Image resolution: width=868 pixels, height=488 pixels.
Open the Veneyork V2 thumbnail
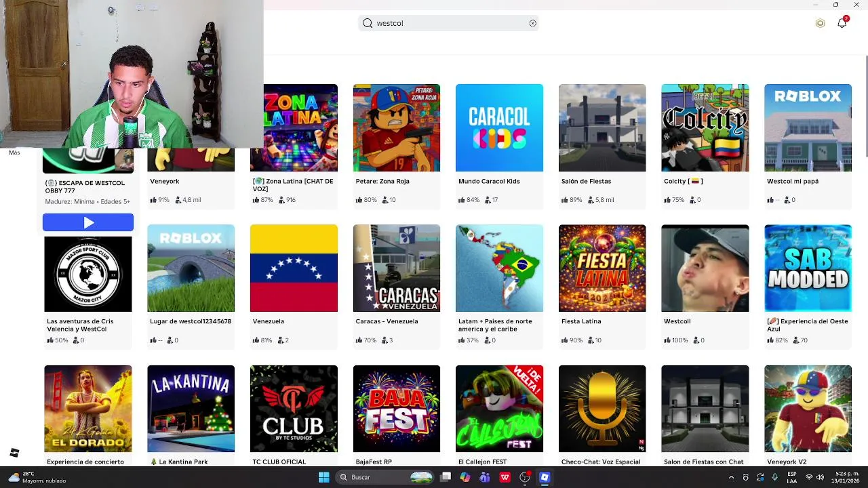(808, 409)
